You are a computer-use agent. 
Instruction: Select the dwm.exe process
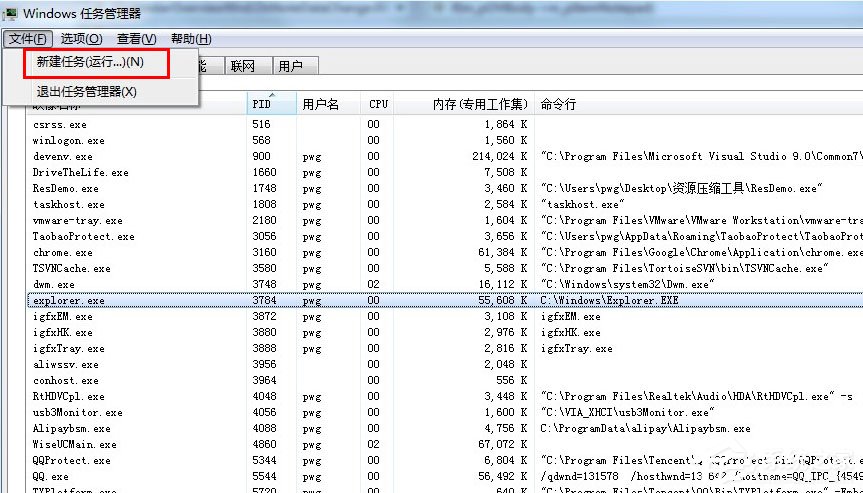point(445,284)
